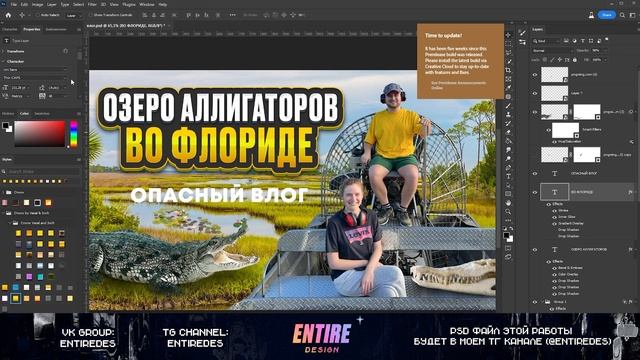Toggle Quick Mask mode

[508, 248]
